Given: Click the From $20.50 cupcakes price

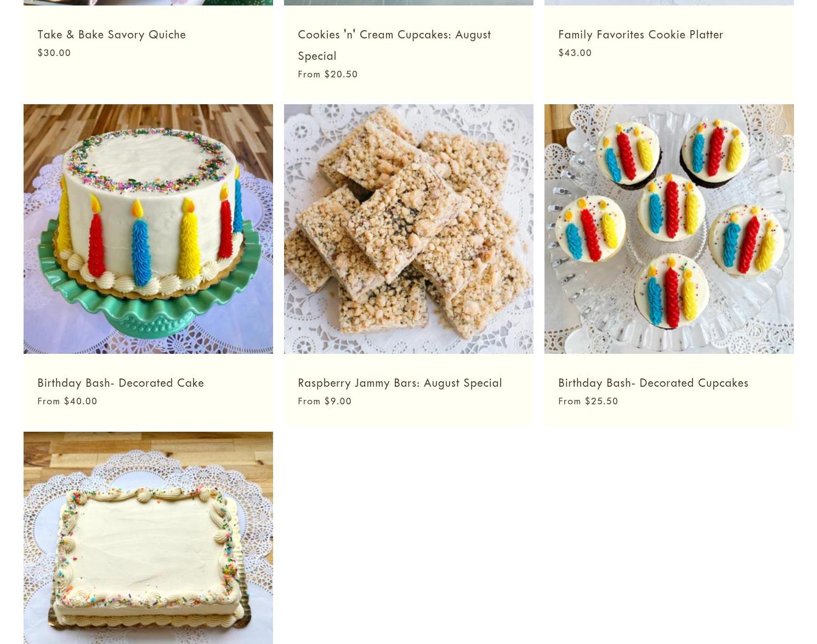Looking at the screenshot, I should coord(328,74).
